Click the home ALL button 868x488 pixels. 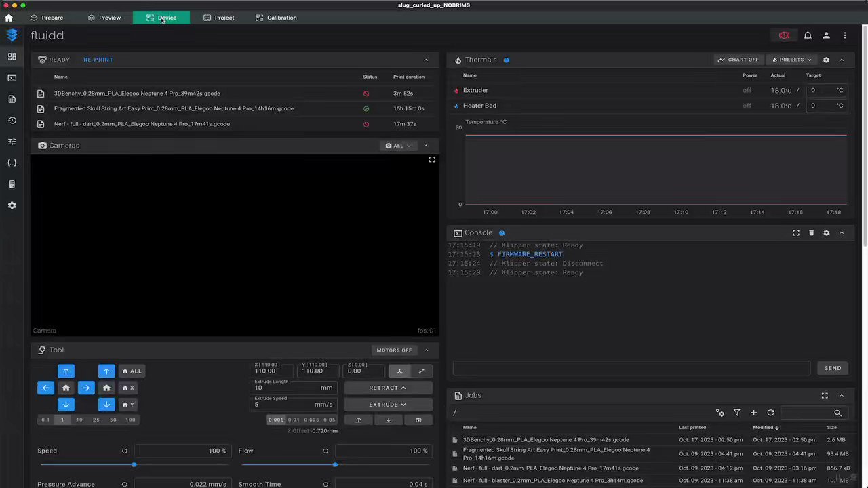click(132, 371)
